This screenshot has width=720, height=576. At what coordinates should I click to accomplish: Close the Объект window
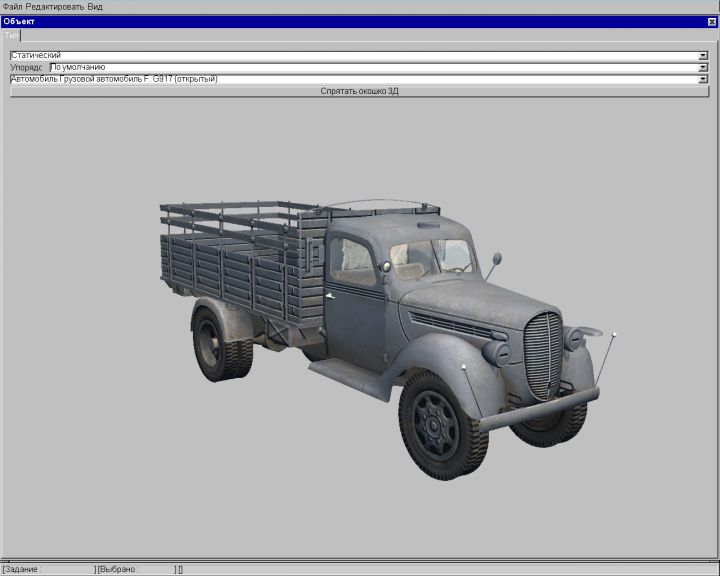click(711, 21)
